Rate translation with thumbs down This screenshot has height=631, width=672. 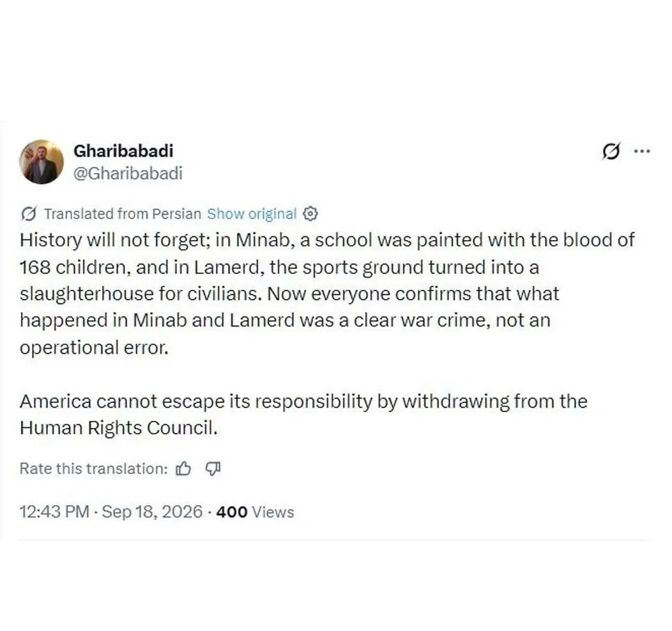213,469
